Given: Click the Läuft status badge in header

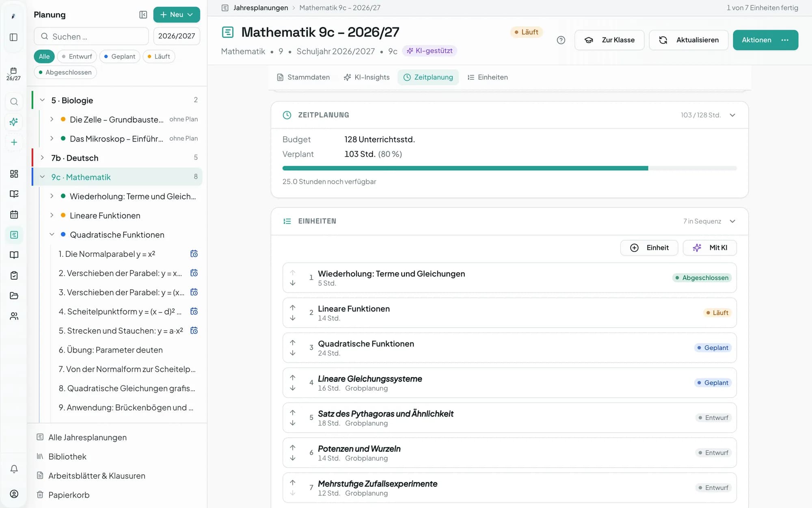Looking at the screenshot, I should (526, 32).
